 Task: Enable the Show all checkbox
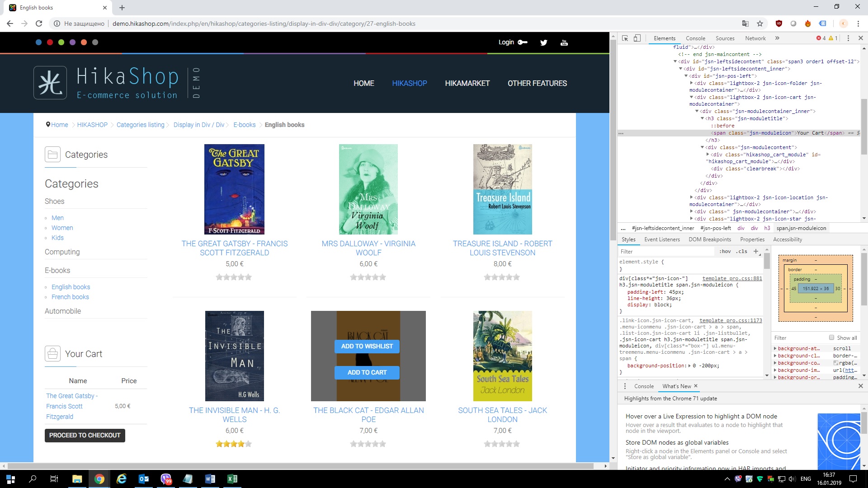(831, 338)
